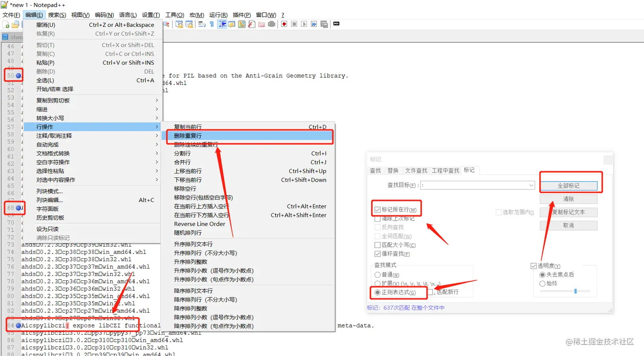Open user-defined language dialog icon
644x356 pixels.
[x=232, y=24]
